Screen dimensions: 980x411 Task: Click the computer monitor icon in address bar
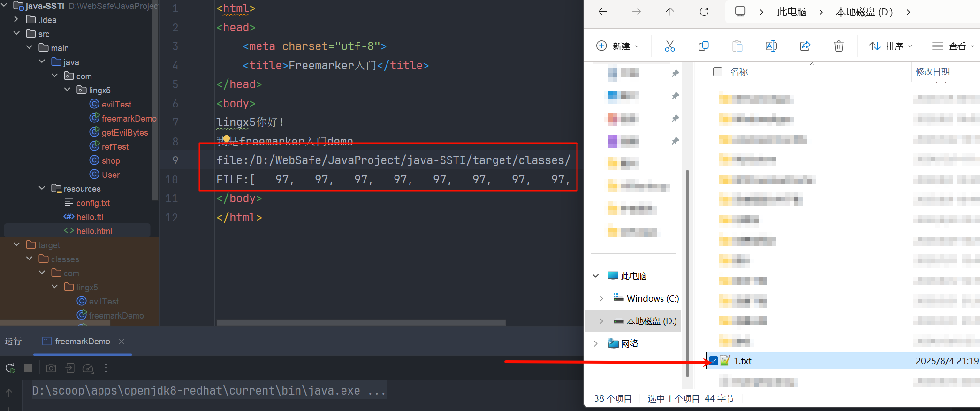tap(740, 12)
